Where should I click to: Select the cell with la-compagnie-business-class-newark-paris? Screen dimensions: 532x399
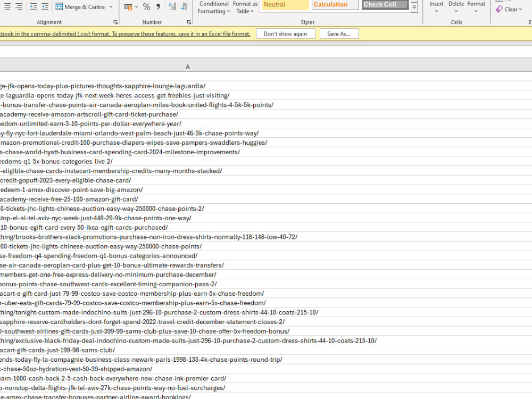[x=266, y=360]
